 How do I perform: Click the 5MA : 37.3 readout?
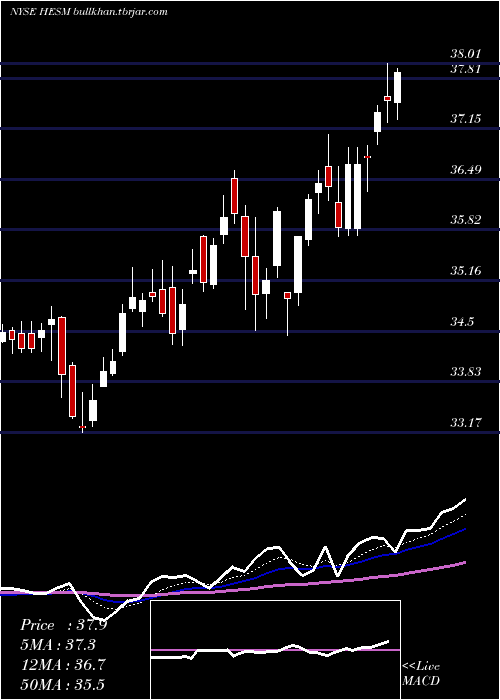58,645
